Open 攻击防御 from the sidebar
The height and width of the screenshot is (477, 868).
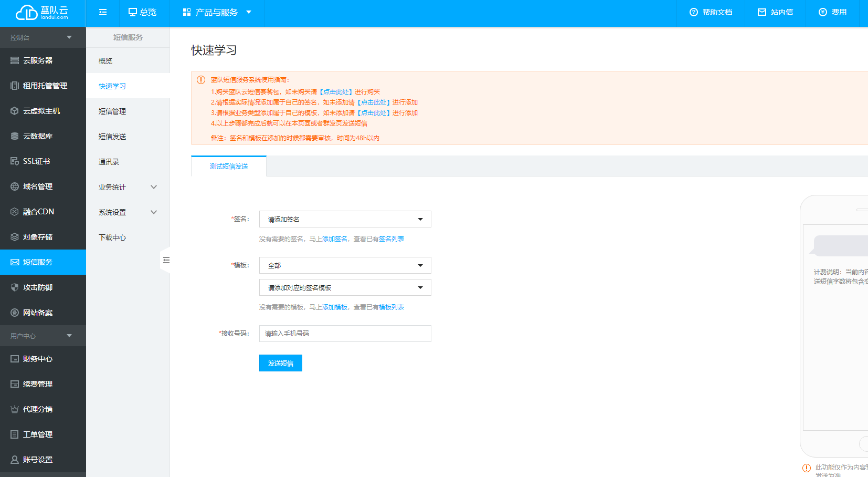click(x=38, y=287)
